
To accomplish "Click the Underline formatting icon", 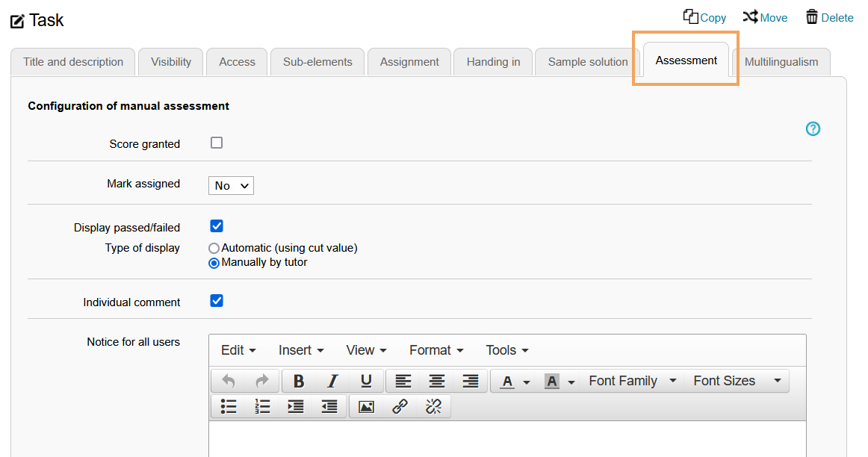I will (x=366, y=381).
